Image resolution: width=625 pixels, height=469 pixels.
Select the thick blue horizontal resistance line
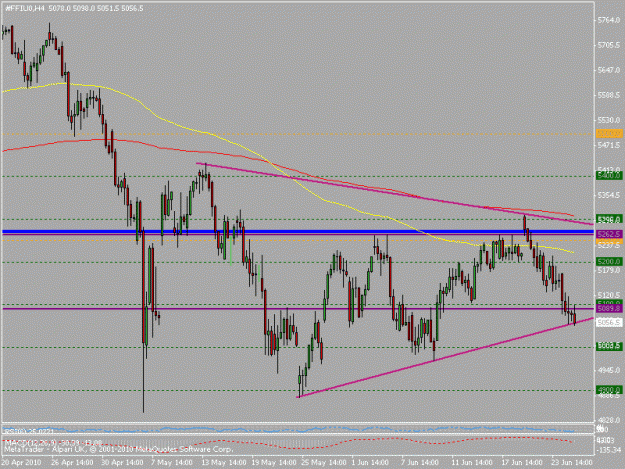pos(298,232)
